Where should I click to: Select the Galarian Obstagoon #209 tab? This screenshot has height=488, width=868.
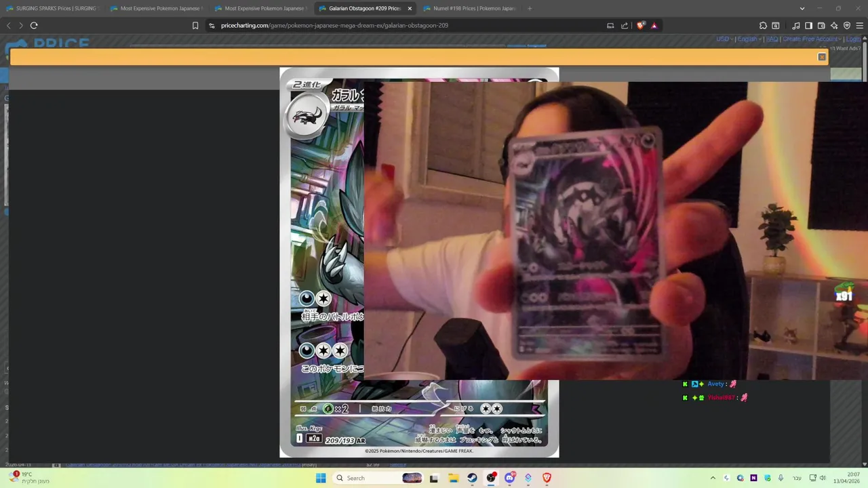point(365,8)
